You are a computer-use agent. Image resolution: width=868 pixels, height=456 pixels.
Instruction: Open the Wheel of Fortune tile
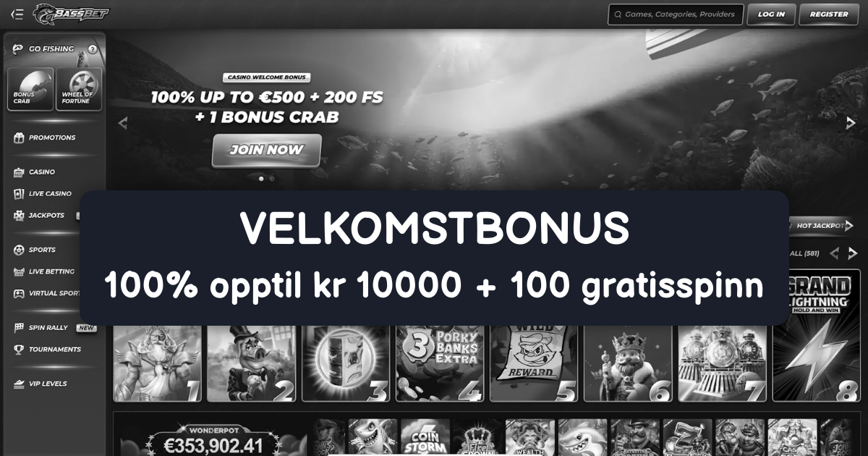79,89
